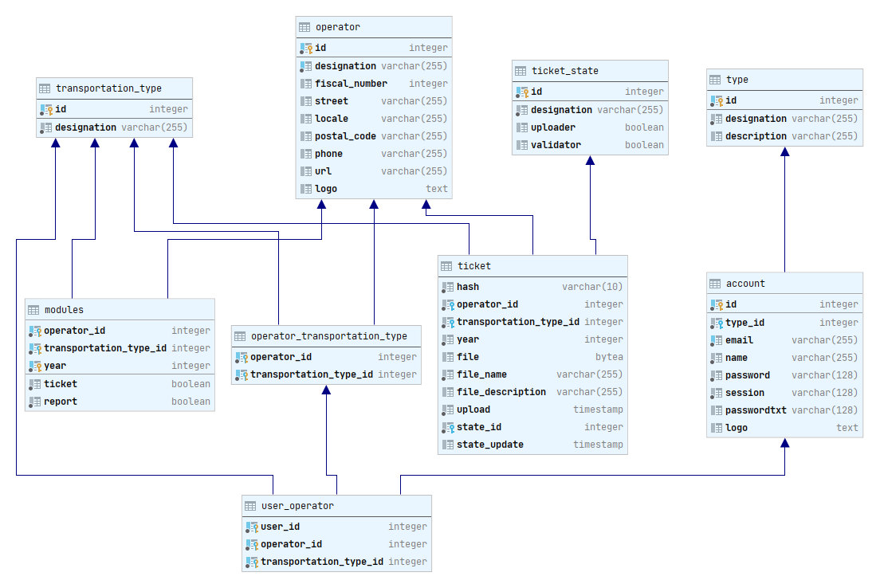
Task: Select the user_id column in user_operator
Action: (x=280, y=527)
